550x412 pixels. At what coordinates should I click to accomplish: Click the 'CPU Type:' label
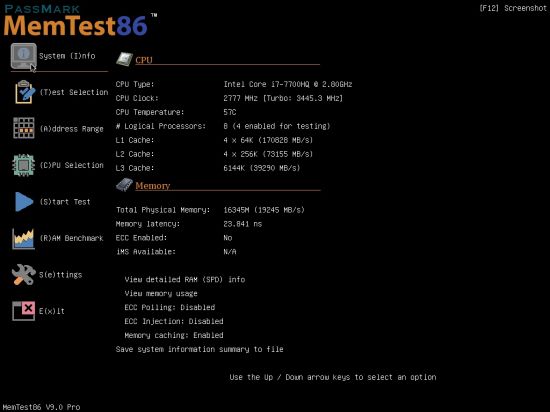tap(135, 84)
